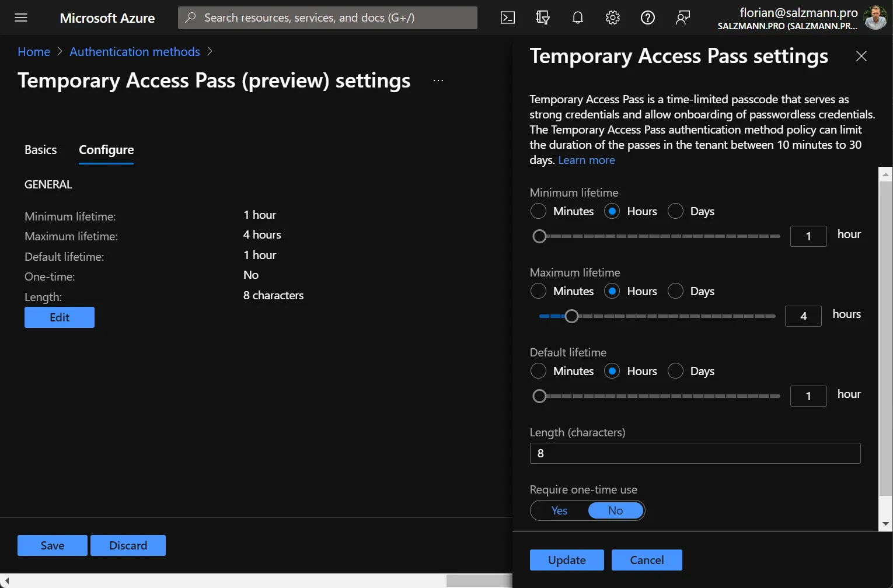Select Hours for Maximum lifetime
This screenshot has width=893, height=588.
coord(612,291)
